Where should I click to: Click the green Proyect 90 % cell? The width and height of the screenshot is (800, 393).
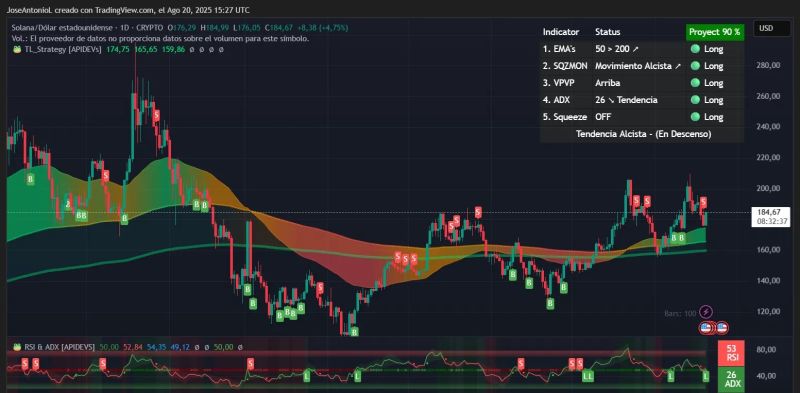[x=714, y=32]
